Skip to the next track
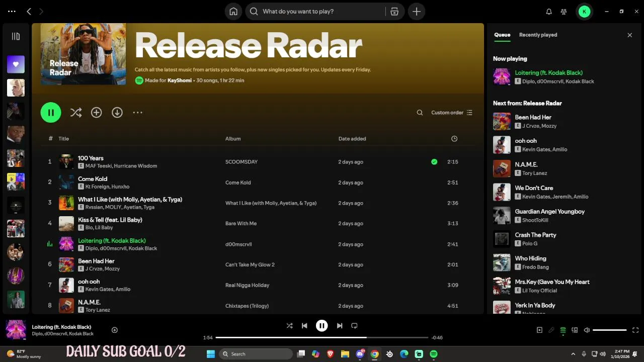The image size is (644, 362). click(x=340, y=326)
